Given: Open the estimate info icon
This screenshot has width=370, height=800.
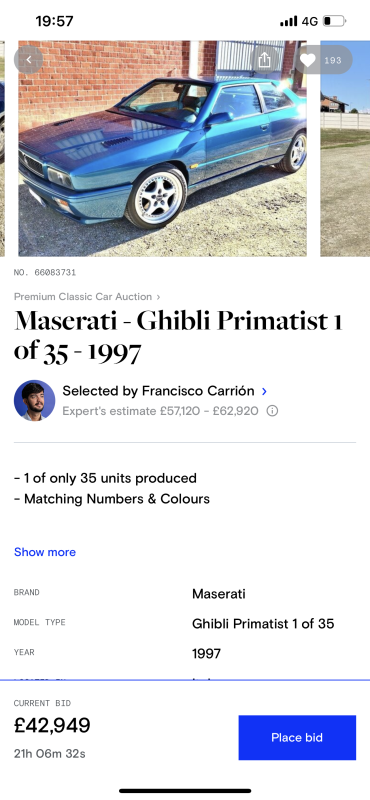Looking at the screenshot, I should 273,411.
